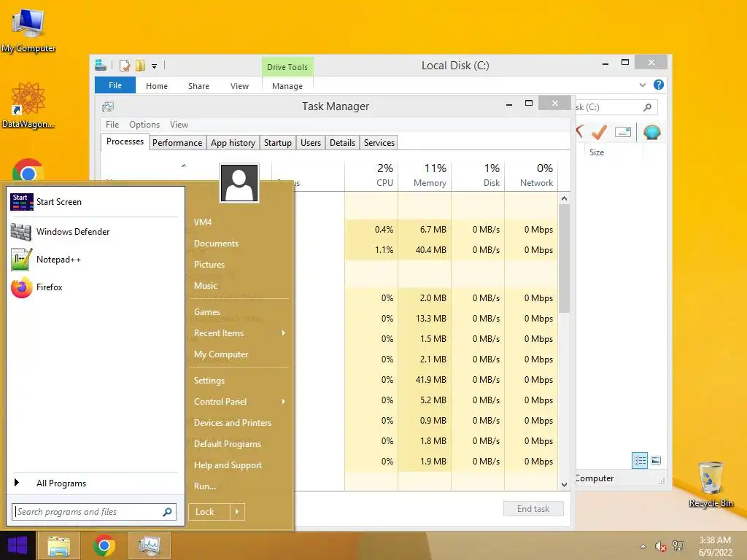Open Help and Support from Start menu
This screenshot has height=560, width=747.
(x=228, y=465)
